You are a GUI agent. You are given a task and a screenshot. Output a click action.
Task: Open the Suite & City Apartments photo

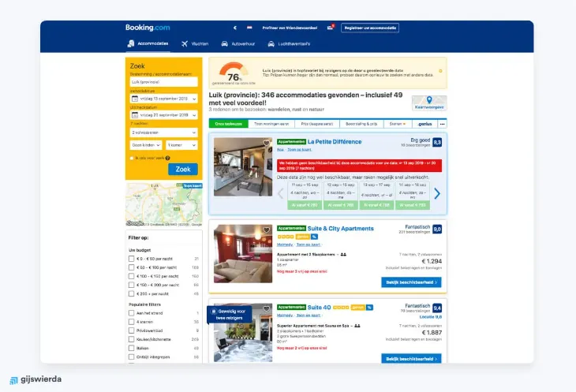click(x=243, y=254)
